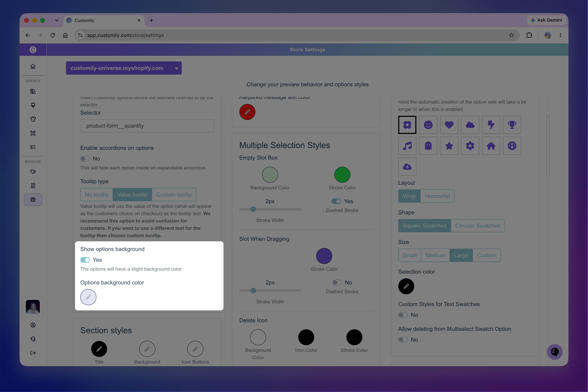Select the Custom tooltip option
588x392 pixels.
click(x=174, y=194)
